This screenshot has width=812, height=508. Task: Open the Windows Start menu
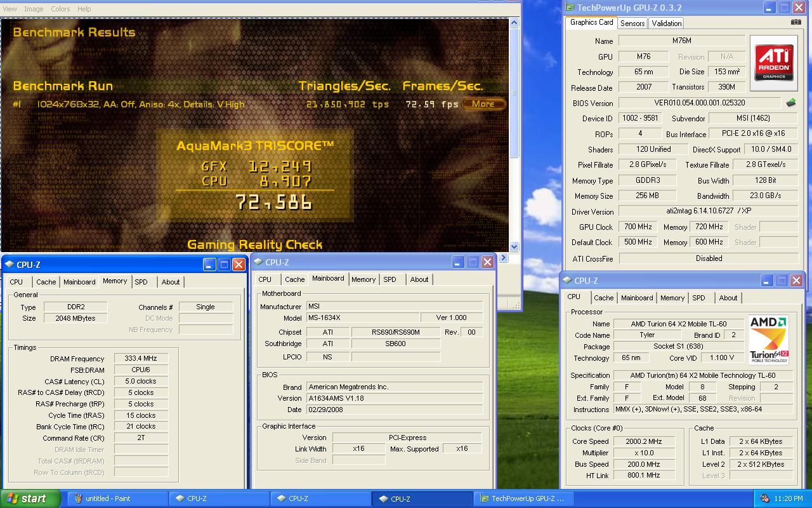30,498
